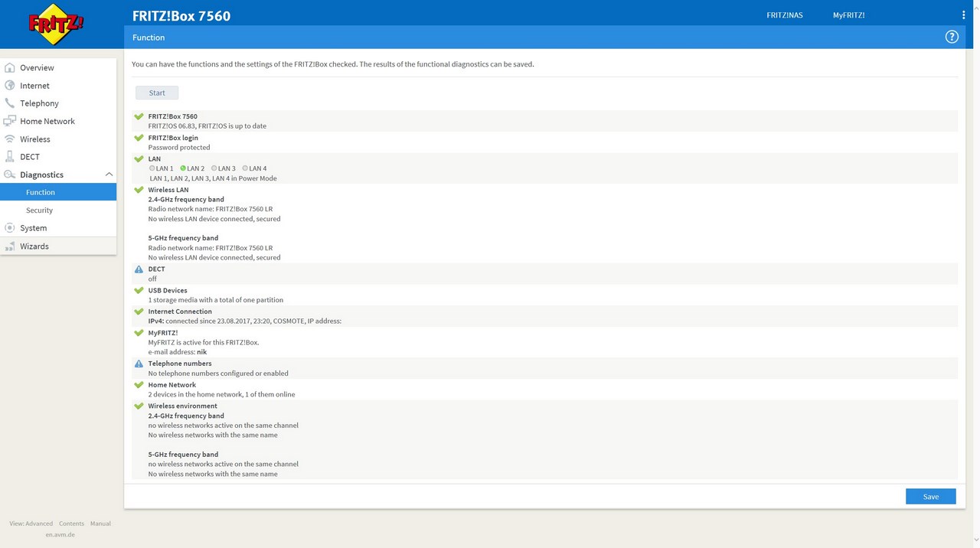Click 'No telephone numbers configured or enabled'
The image size is (980, 548).
coord(218,373)
